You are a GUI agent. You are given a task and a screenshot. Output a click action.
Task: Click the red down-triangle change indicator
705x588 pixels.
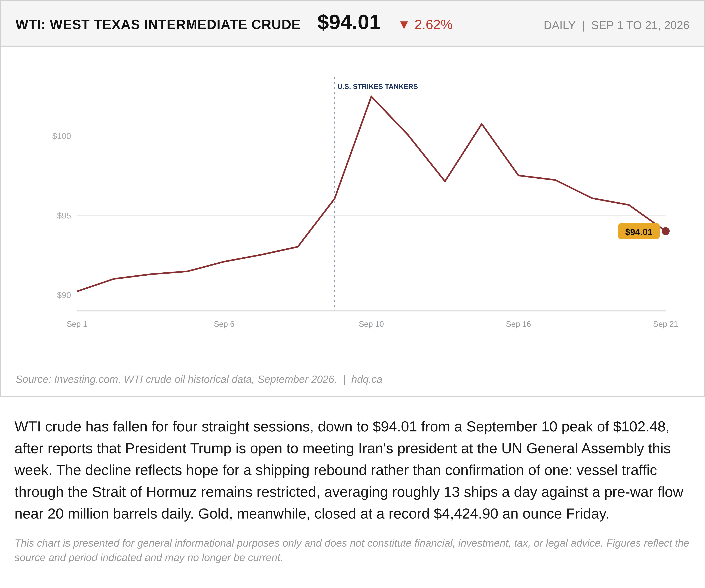[x=404, y=25]
